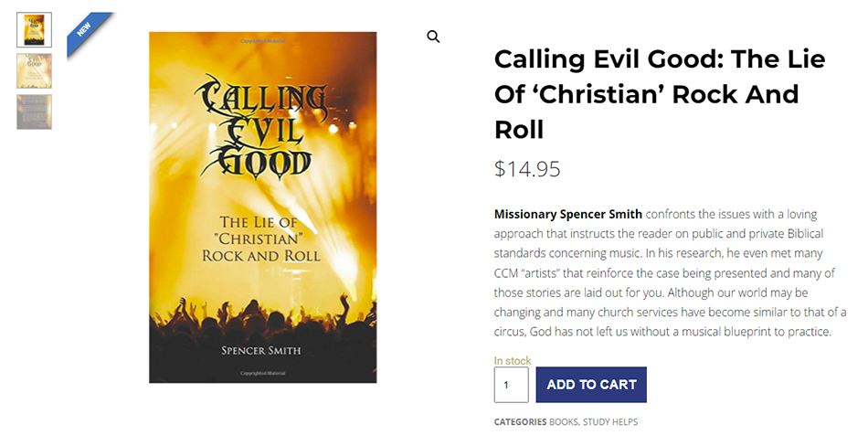
Task: Click the crowd silhouette on the cover
Action: coord(263,315)
